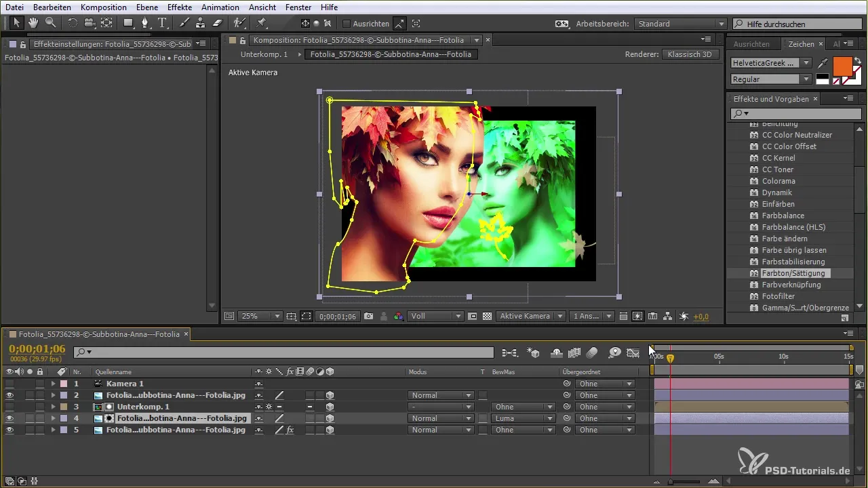
Task: Hide layer 4 with its eye toggle
Action: (x=9, y=418)
